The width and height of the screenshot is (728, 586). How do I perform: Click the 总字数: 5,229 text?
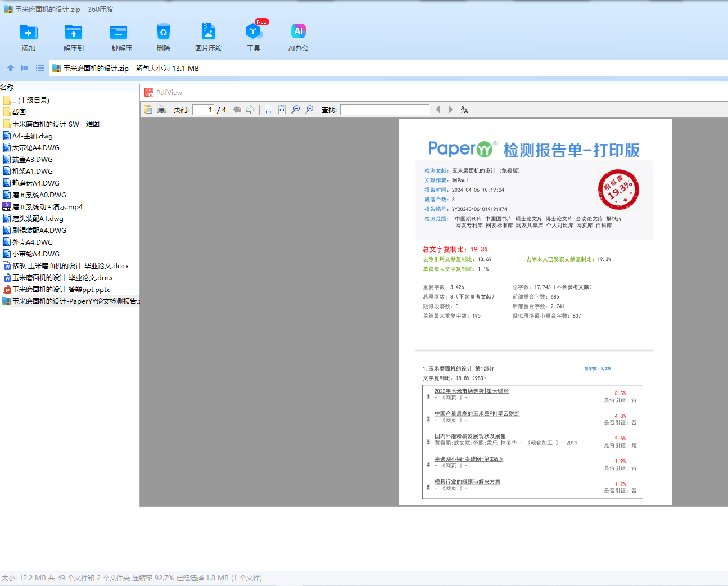[x=598, y=368]
